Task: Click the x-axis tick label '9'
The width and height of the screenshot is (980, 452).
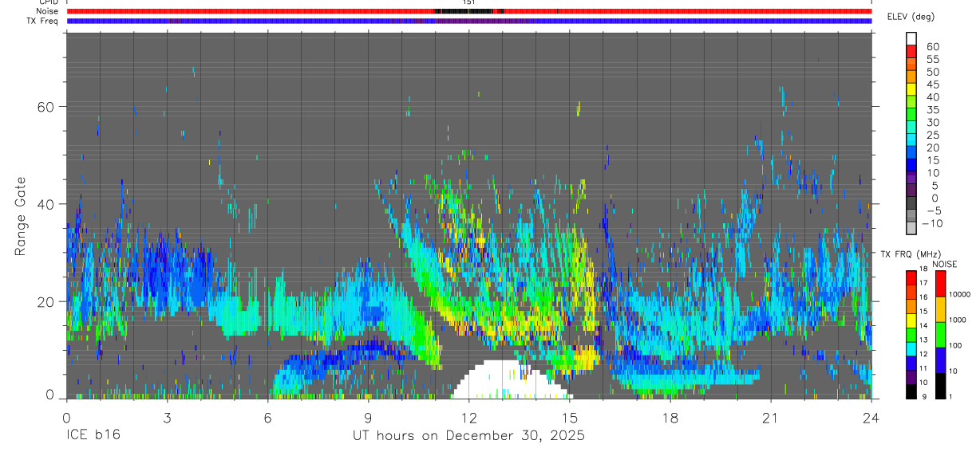Action: [x=368, y=418]
